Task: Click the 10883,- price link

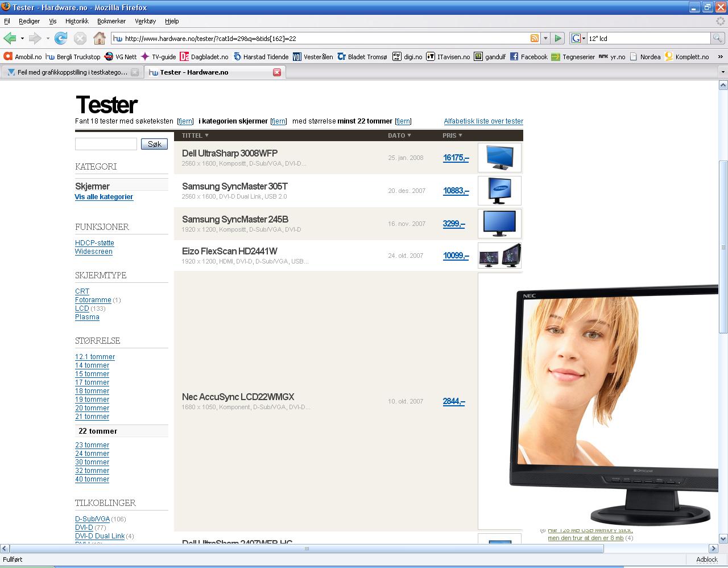Action: [x=456, y=191]
